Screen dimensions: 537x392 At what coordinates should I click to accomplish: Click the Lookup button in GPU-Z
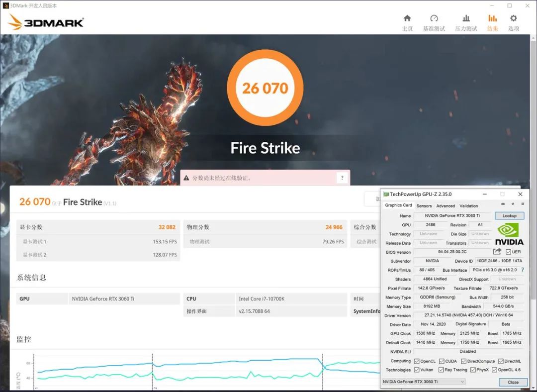(x=509, y=216)
